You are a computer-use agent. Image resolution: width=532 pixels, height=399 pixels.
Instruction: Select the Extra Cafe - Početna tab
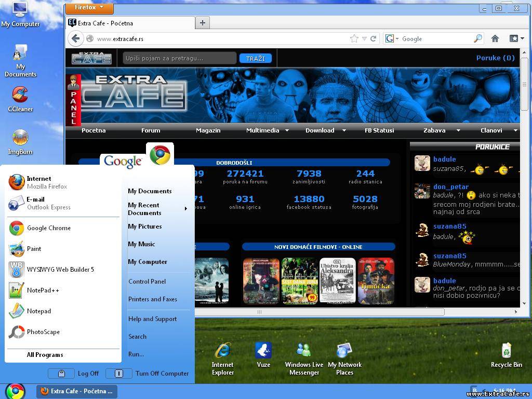click(130, 23)
